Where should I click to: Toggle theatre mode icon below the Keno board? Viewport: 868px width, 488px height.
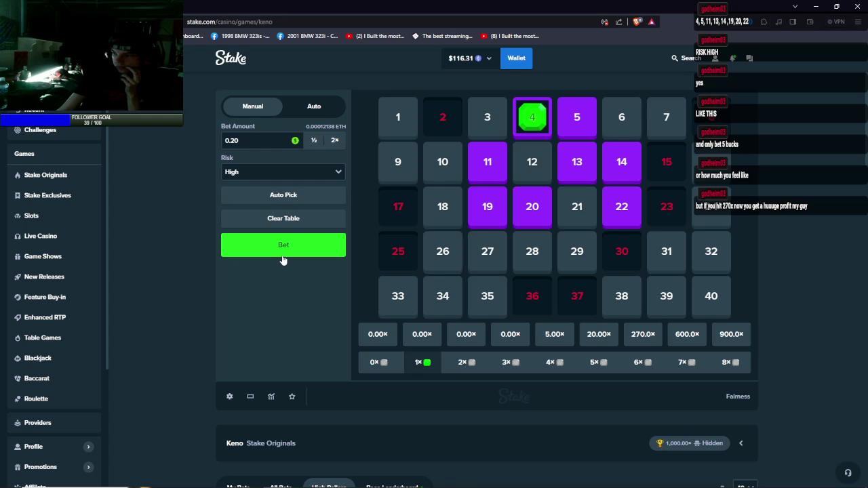point(250,396)
